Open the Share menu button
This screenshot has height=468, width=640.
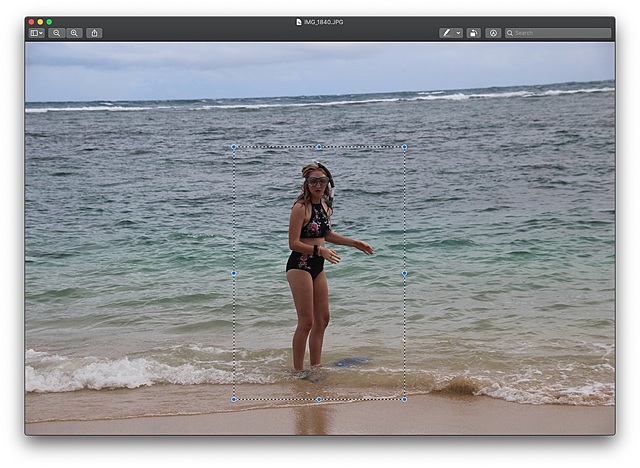[x=94, y=33]
